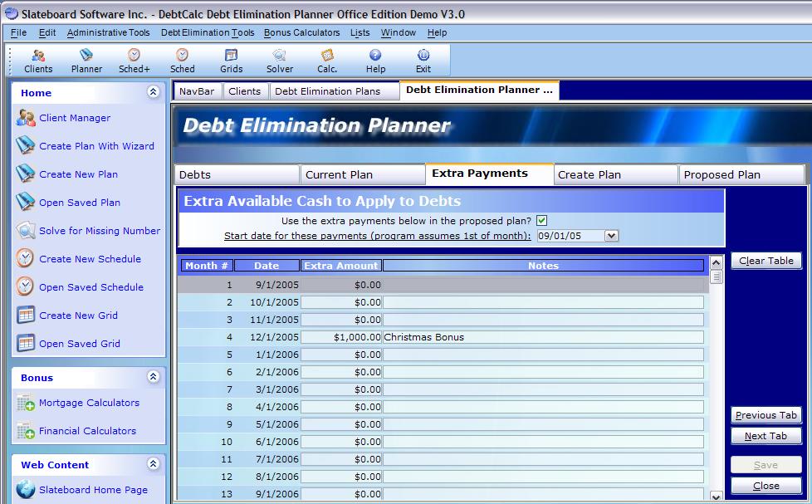
Task: Click the table scrollbar down arrow
Action: (x=716, y=496)
